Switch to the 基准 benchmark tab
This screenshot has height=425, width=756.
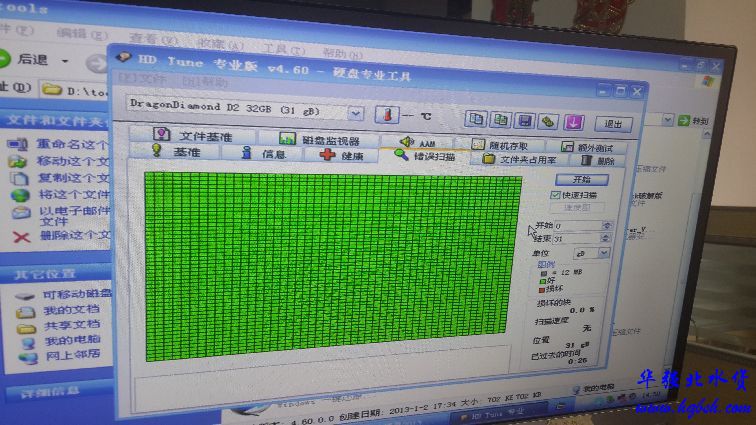click(176, 151)
